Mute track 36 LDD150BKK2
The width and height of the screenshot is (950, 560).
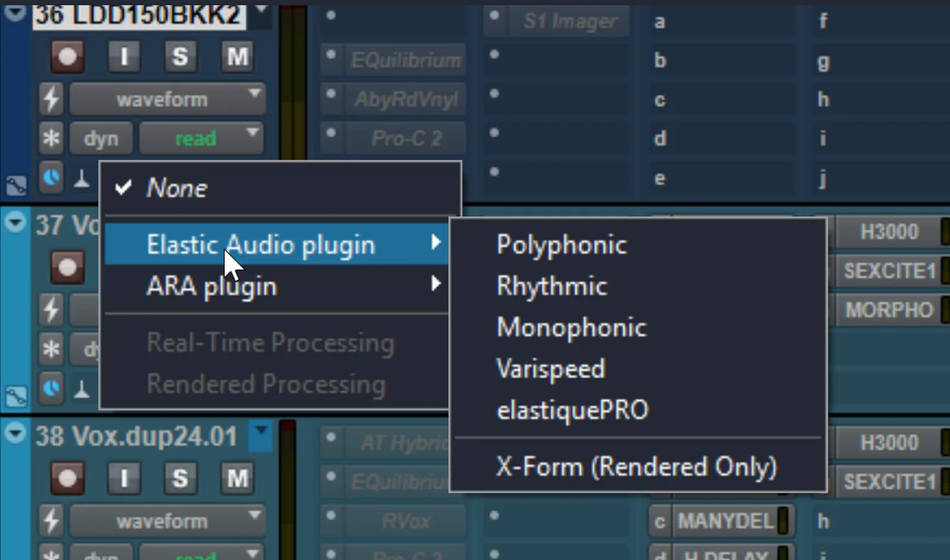[237, 57]
